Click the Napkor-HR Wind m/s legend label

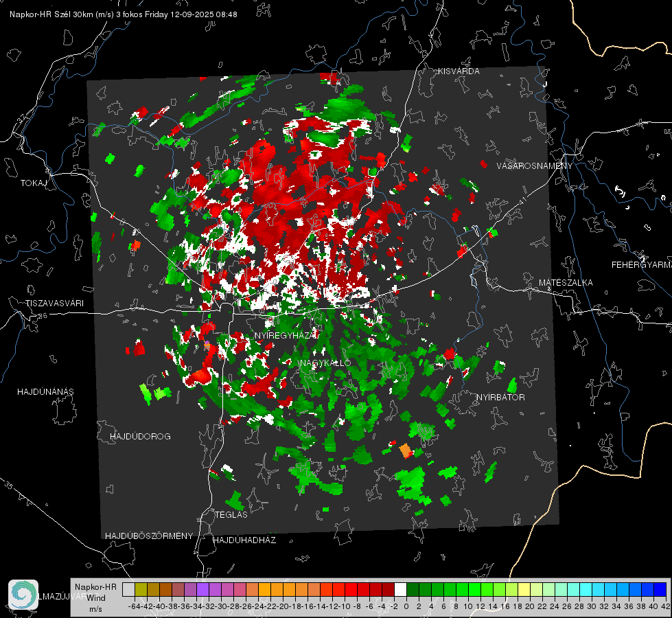pos(95,598)
